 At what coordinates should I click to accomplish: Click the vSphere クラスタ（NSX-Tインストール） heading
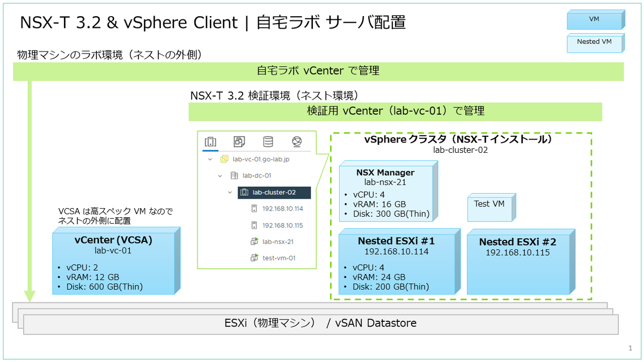(x=458, y=139)
